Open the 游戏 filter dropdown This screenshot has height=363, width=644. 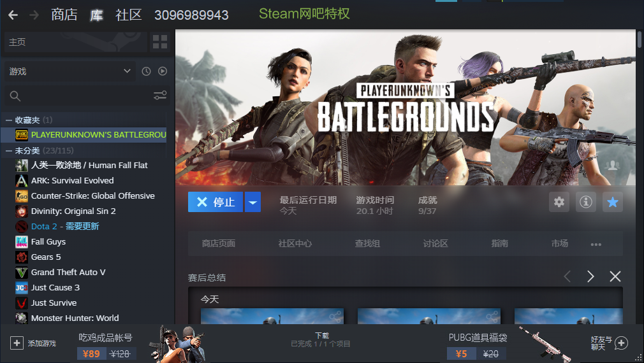coord(70,71)
